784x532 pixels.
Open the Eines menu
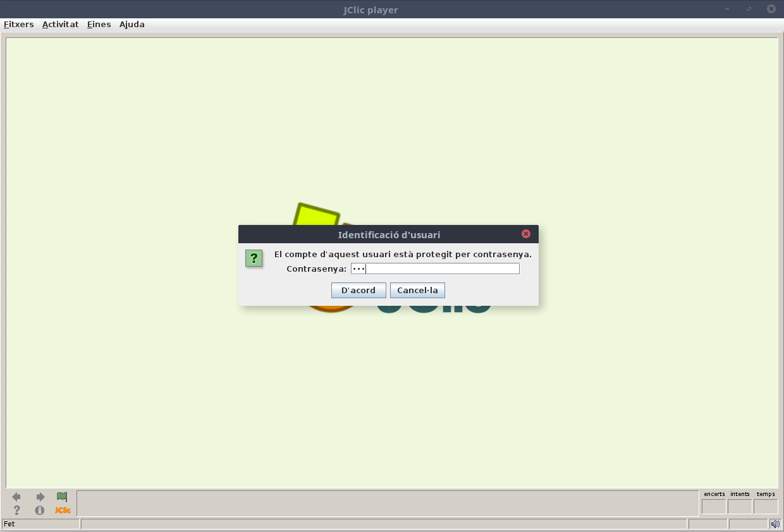point(99,25)
